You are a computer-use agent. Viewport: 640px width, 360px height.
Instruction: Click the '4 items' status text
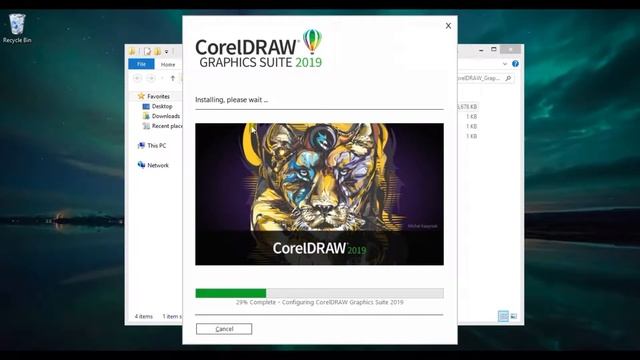click(144, 316)
